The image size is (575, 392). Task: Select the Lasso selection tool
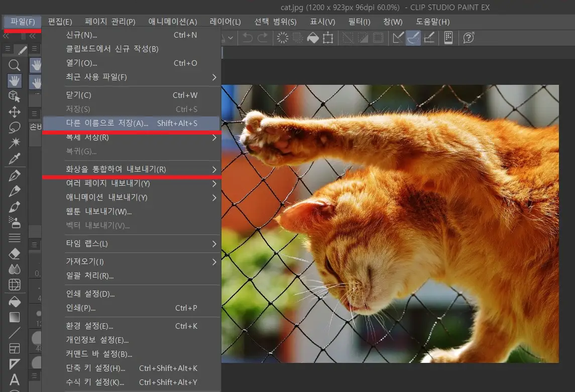pos(15,127)
